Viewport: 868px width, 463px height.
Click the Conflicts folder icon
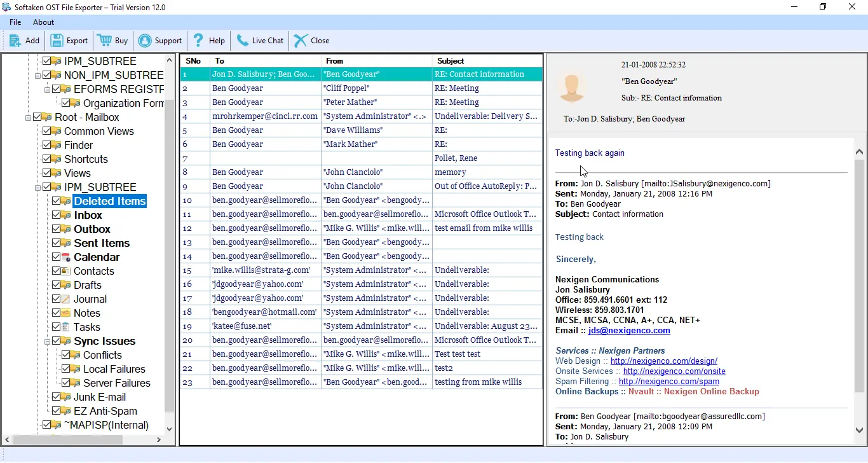[x=76, y=355]
